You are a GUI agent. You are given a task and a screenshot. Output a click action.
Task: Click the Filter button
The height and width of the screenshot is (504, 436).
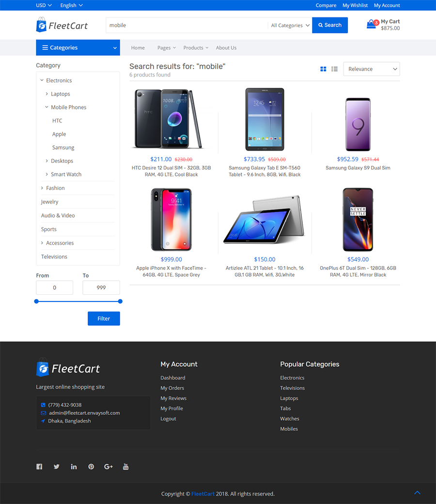pos(104,318)
